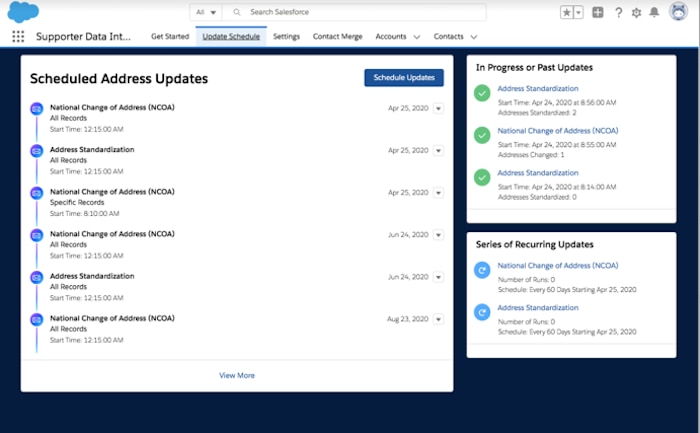Screen dimensions: 700x433
Task: Open the Setup gear icon
Action: pyautogui.click(x=636, y=13)
